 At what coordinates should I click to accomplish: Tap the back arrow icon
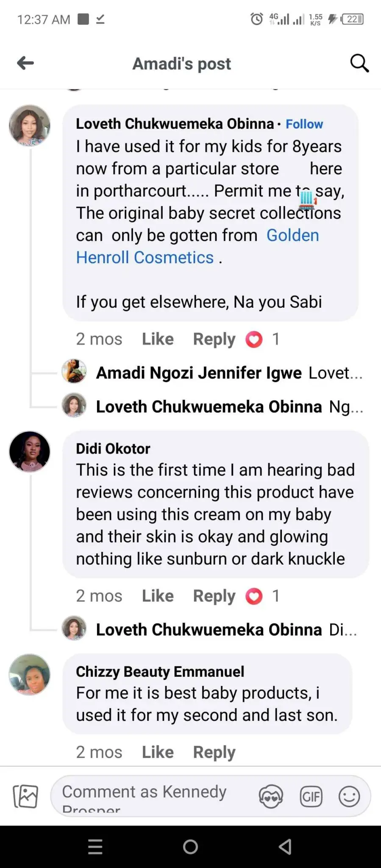click(x=25, y=63)
